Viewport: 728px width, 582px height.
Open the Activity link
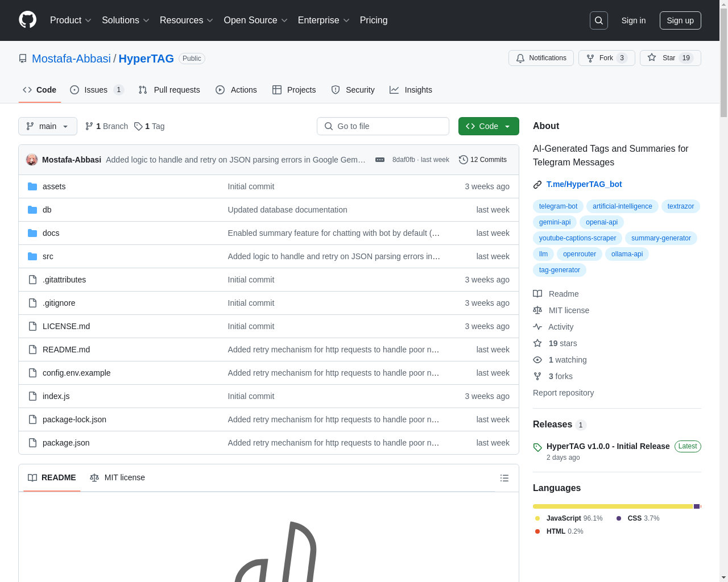(553, 327)
